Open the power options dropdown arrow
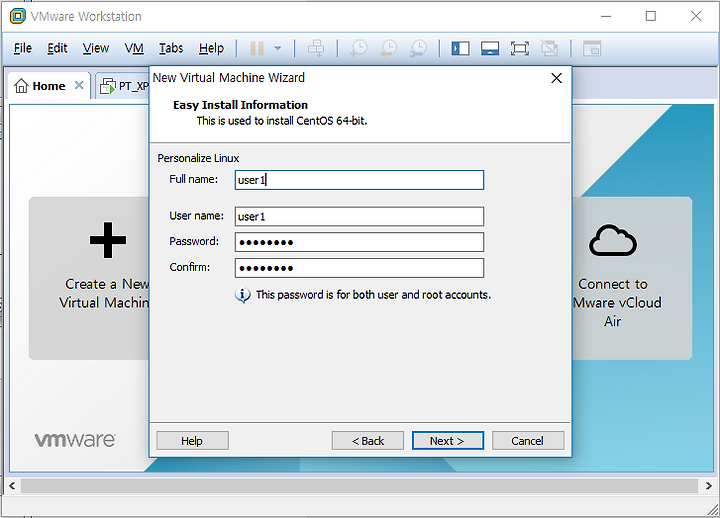This screenshot has width=720, height=518. (x=278, y=48)
